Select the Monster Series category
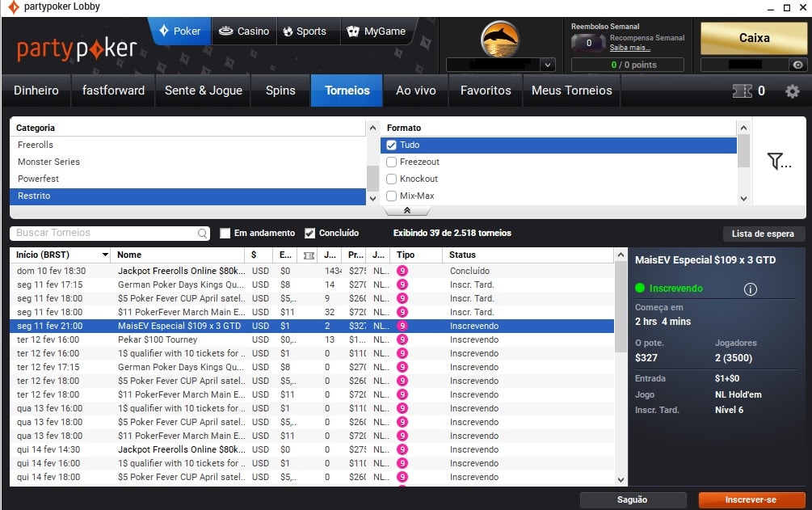812x510 pixels. point(188,162)
